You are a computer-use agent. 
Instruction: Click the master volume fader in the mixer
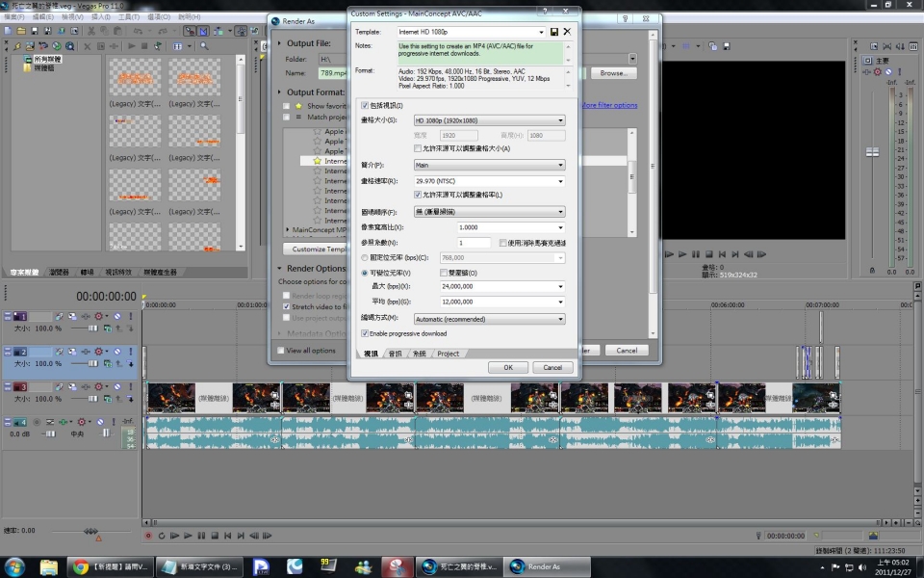click(x=873, y=152)
